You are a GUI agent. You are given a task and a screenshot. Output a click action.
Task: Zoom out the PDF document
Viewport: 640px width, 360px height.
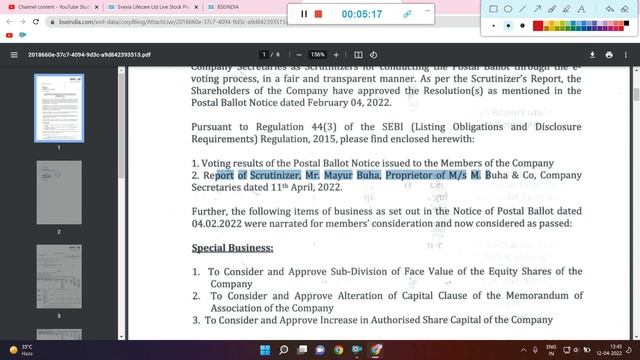click(x=299, y=55)
